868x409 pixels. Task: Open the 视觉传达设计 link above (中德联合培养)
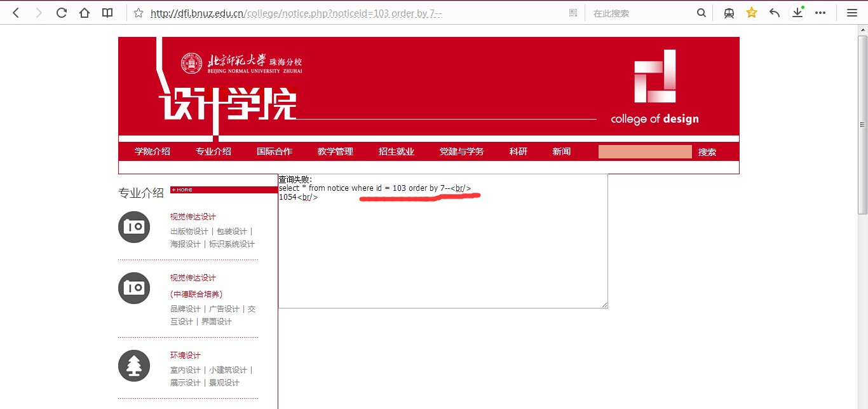coord(193,278)
